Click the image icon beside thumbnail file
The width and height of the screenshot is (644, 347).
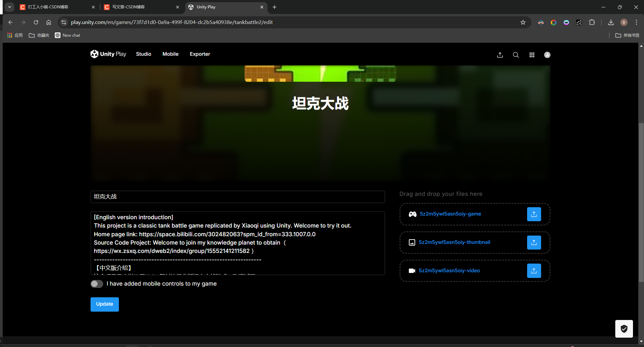click(412, 243)
